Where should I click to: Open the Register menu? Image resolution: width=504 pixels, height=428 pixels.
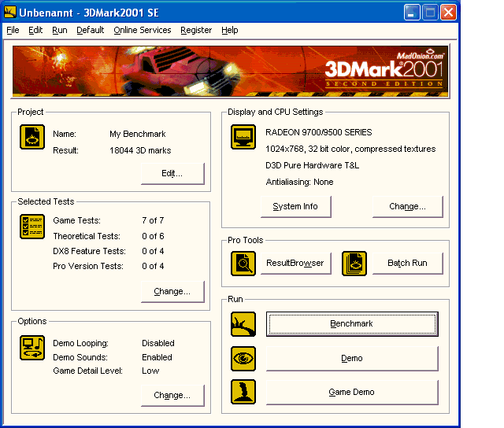pyautogui.click(x=196, y=30)
